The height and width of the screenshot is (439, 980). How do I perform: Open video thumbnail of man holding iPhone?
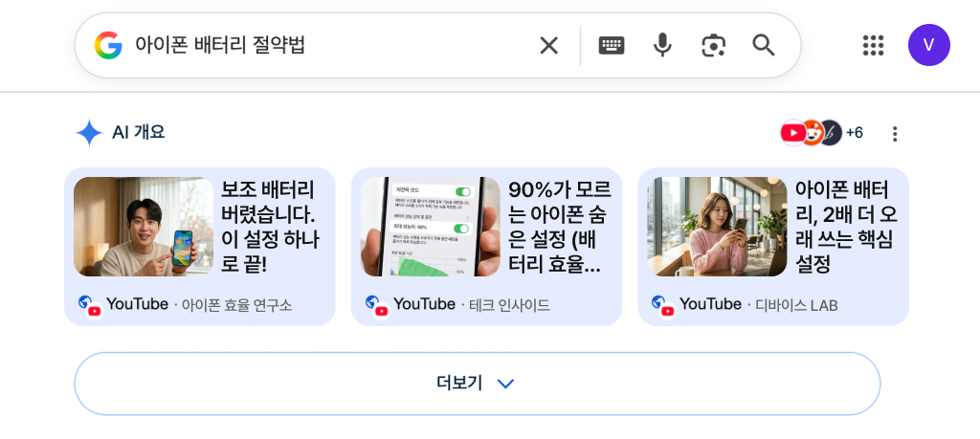(144, 227)
